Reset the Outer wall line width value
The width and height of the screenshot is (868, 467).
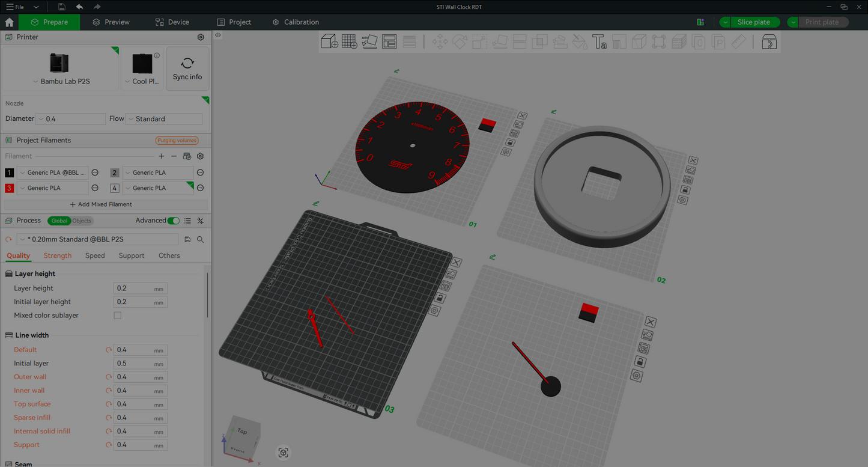pos(109,377)
